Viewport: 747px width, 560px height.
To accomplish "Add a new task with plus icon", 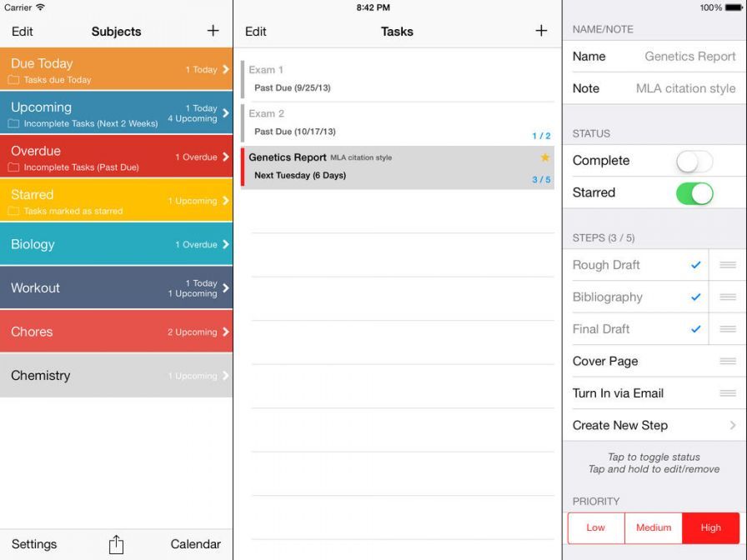I will pos(541,31).
